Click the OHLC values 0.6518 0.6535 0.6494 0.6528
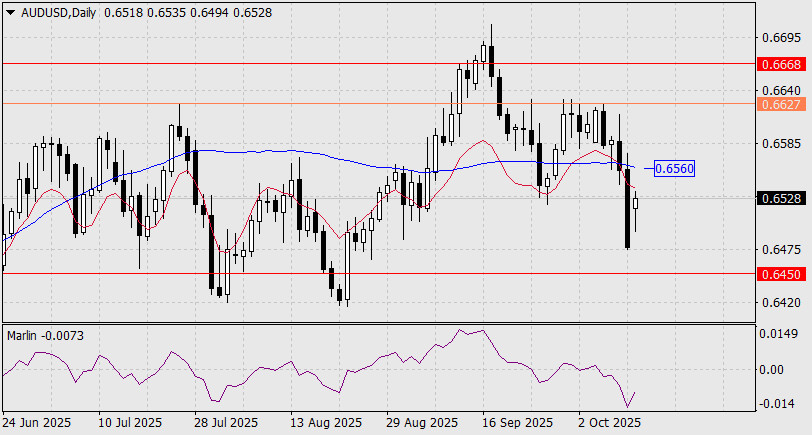 (x=188, y=13)
